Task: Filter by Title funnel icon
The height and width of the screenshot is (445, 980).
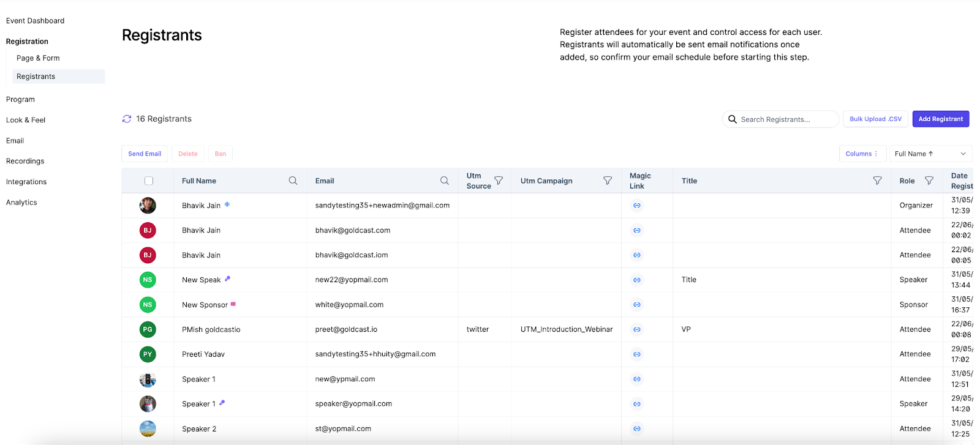Action: click(877, 181)
